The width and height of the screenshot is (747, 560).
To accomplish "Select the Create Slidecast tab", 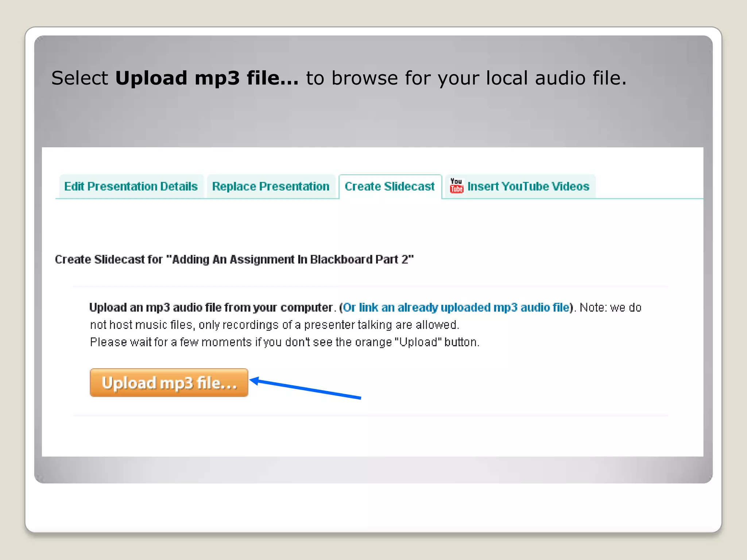I will (390, 186).
